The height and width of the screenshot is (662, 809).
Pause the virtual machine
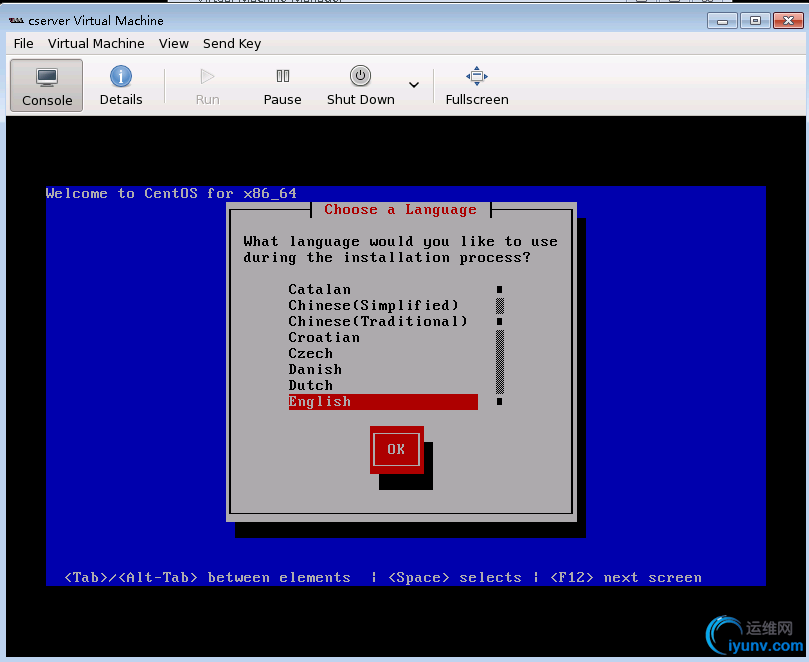pos(282,86)
